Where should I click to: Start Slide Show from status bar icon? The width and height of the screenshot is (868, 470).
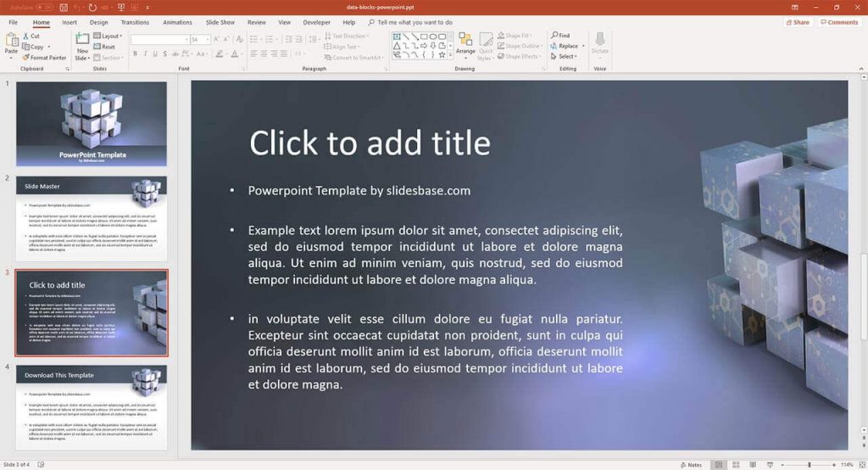(769, 465)
